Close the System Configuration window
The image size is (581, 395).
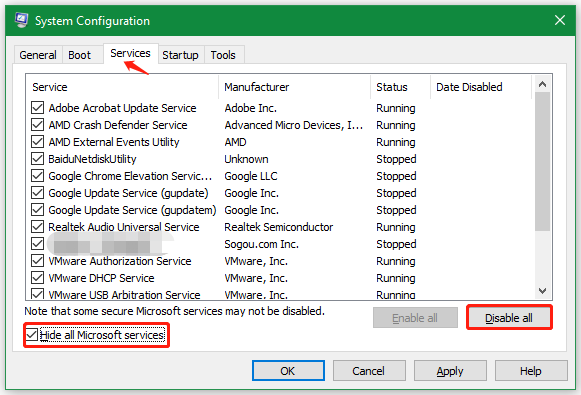[x=560, y=20]
